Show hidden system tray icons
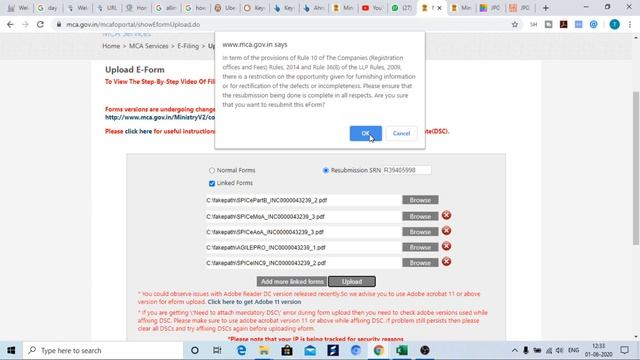Screen dimensions: 640x360 (514, 350)
